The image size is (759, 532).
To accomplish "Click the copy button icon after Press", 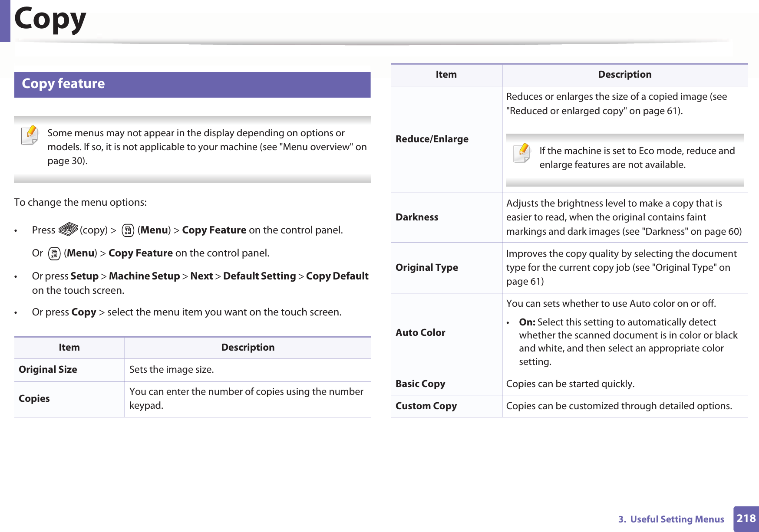I will coord(68,229).
